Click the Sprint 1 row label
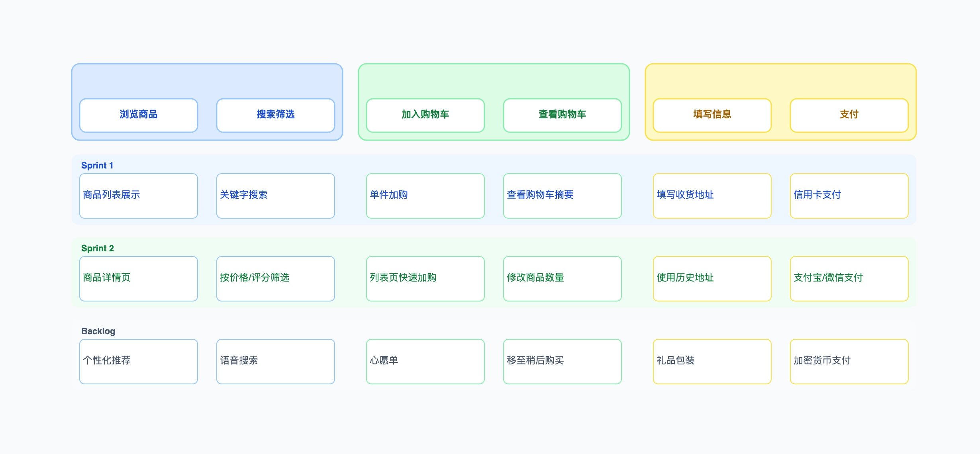This screenshot has height=454, width=980. (x=97, y=165)
